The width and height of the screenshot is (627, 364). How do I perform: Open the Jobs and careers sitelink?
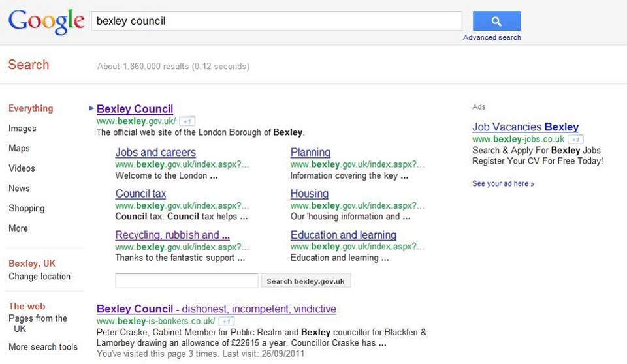click(x=155, y=152)
